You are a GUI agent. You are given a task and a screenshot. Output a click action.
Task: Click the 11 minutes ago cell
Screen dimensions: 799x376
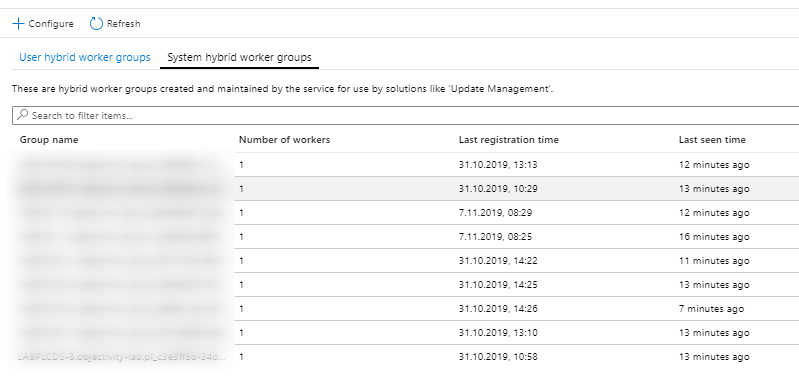pos(714,260)
